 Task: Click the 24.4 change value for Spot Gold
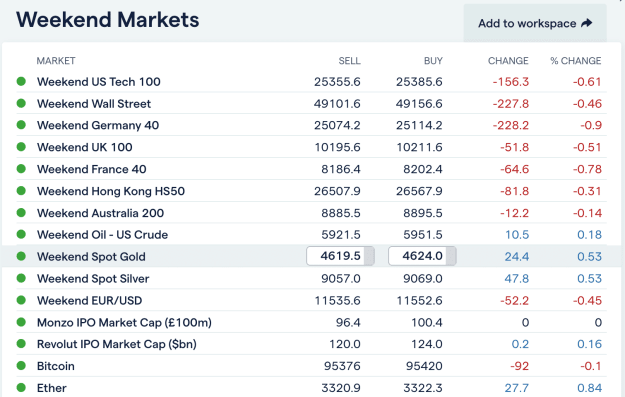(x=517, y=257)
